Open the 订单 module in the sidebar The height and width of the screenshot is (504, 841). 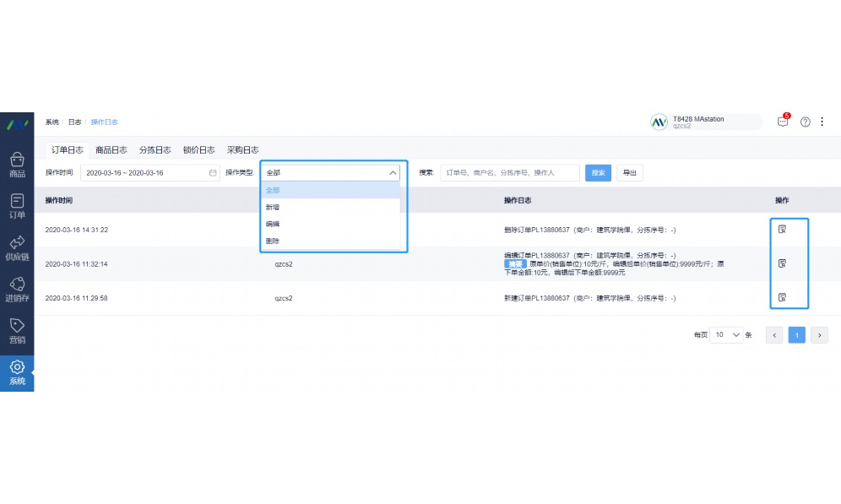pos(17,207)
